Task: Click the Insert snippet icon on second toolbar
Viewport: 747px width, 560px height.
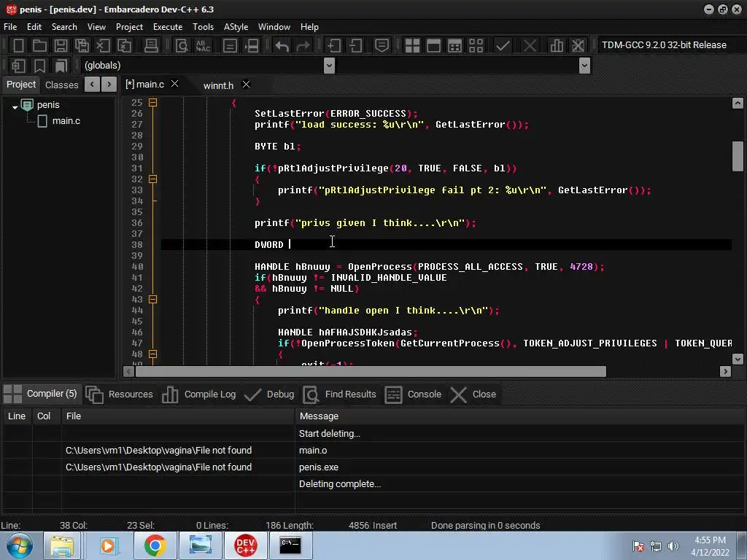Action: pos(18,66)
